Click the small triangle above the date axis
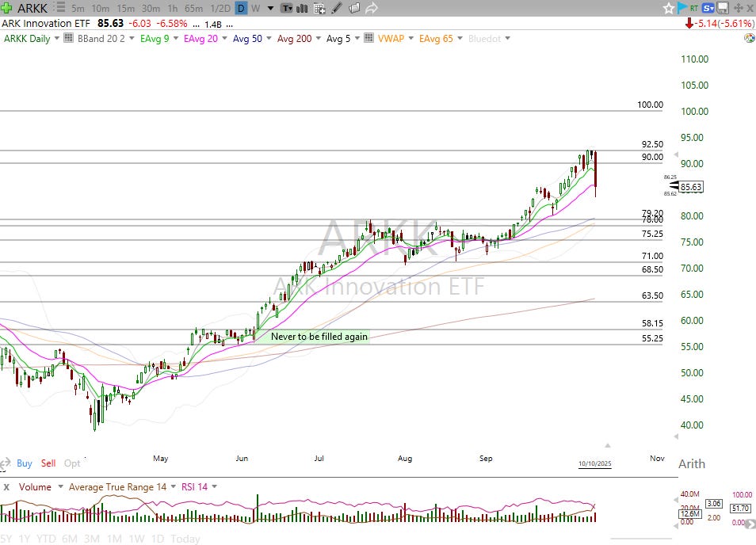The image size is (756, 545). [x=608, y=445]
